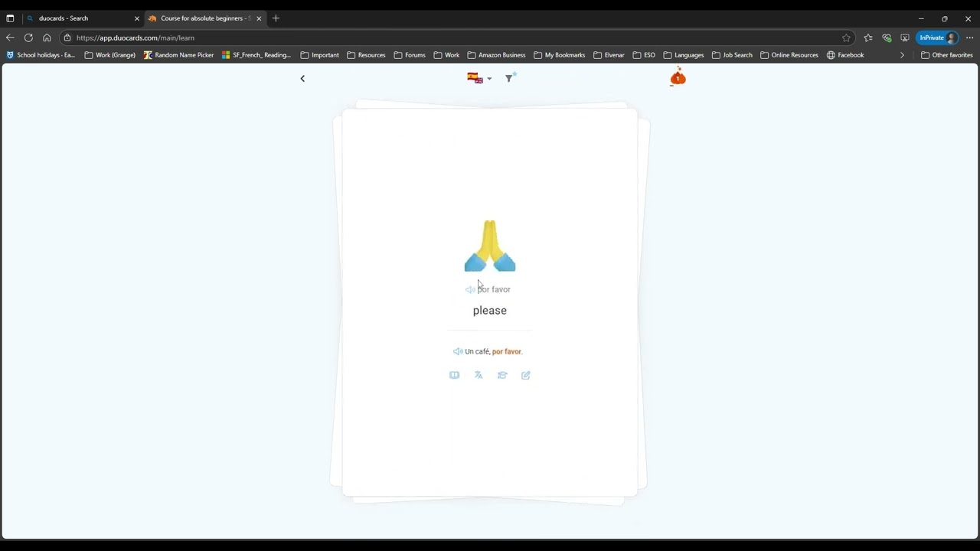Open browser essentials heart icon
Screen dimensions: 980x551
point(887,37)
